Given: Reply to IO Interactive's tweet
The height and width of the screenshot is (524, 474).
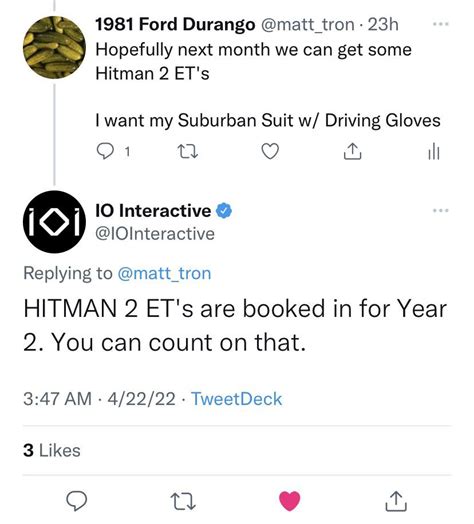Looking at the screenshot, I should click(x=77, y=501).
